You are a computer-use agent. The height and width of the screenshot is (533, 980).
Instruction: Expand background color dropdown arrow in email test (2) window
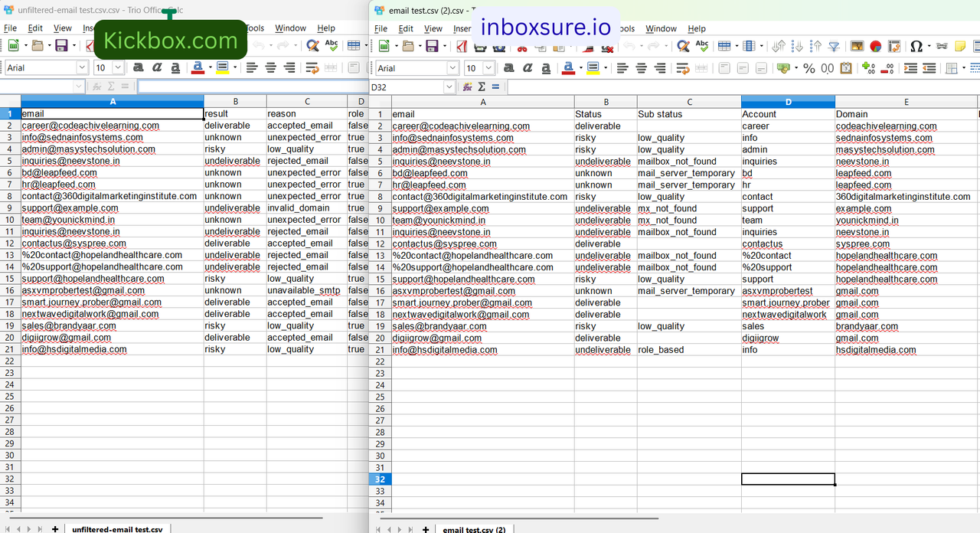point(606,68)
